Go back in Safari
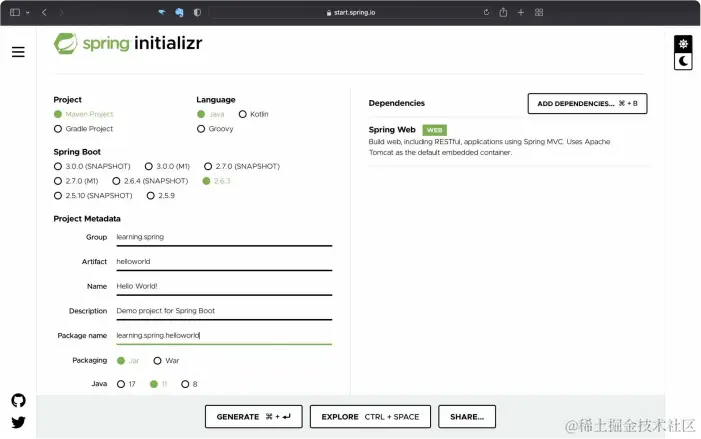 [44, 13]
